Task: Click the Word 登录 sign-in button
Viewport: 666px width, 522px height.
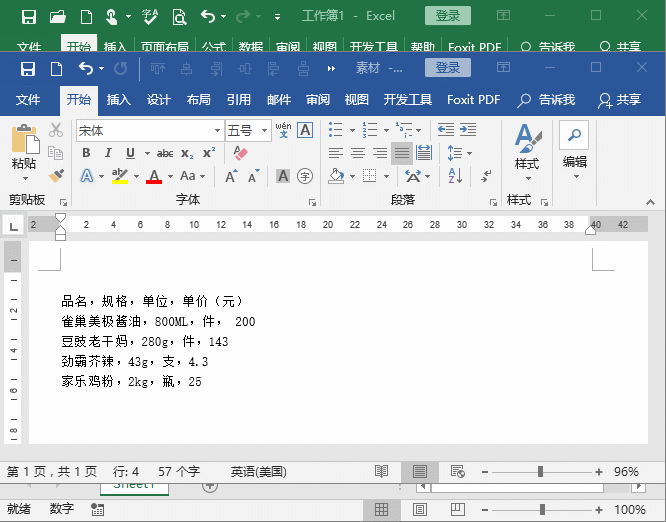Action: tap(448, 68)
